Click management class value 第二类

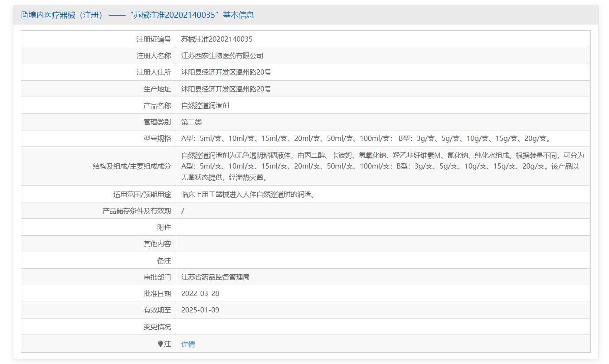(x=191, y=122)
